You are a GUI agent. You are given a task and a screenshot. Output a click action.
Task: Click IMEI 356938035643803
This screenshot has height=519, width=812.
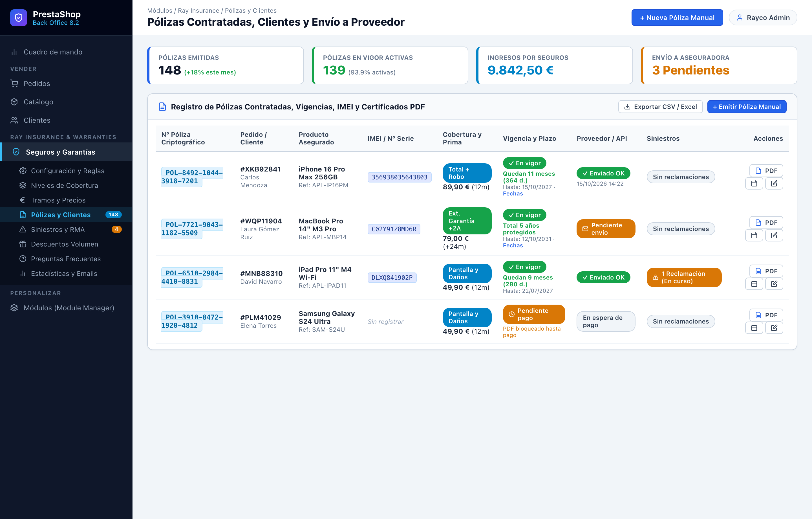tap(399, 177)
